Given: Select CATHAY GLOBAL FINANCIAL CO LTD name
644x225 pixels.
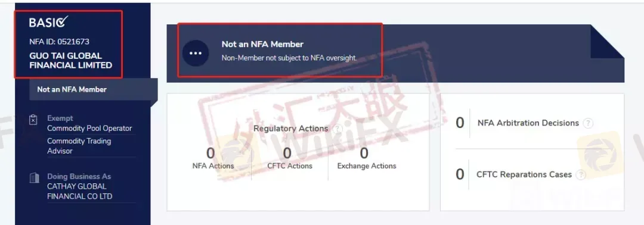Looking at the screenshot, I should 80,192.
